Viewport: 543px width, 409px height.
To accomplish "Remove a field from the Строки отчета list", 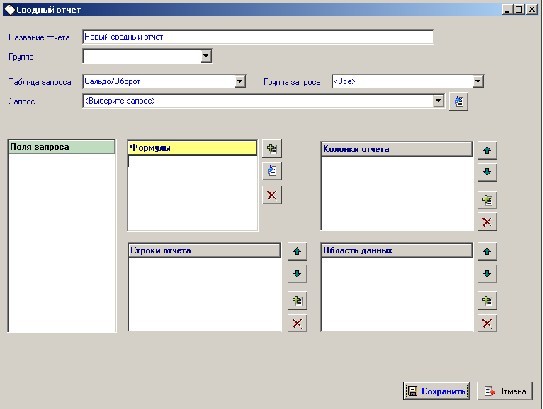I will coord(297,323).
